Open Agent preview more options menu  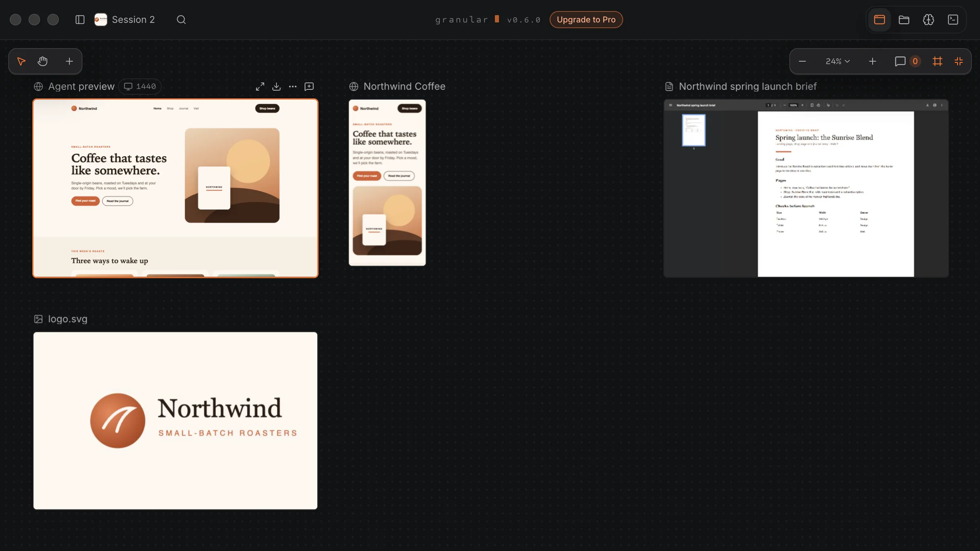[293, 87]
